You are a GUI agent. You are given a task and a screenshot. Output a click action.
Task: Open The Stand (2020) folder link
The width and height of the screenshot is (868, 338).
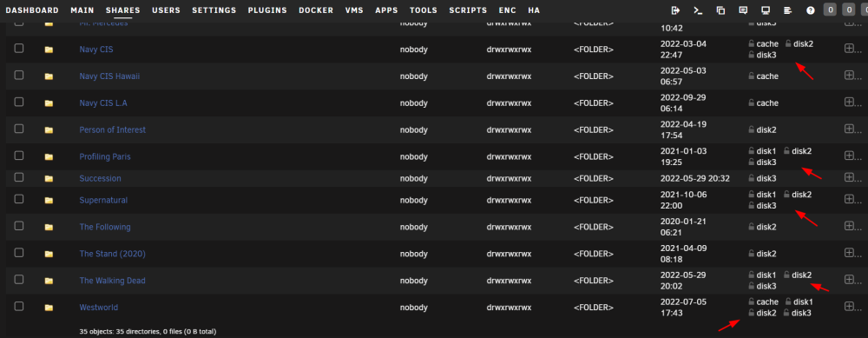click(112, 254)
